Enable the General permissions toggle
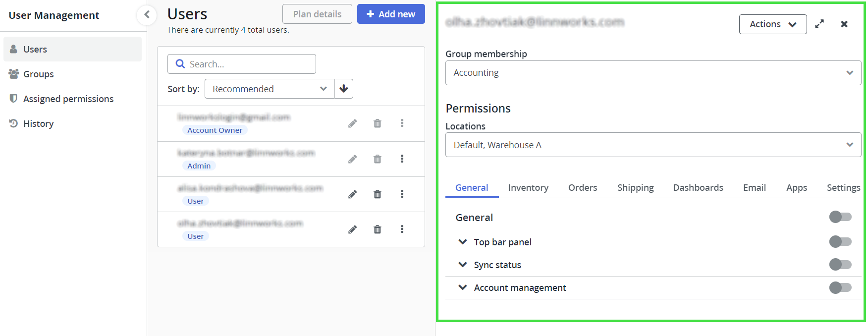 coord(840,217)
